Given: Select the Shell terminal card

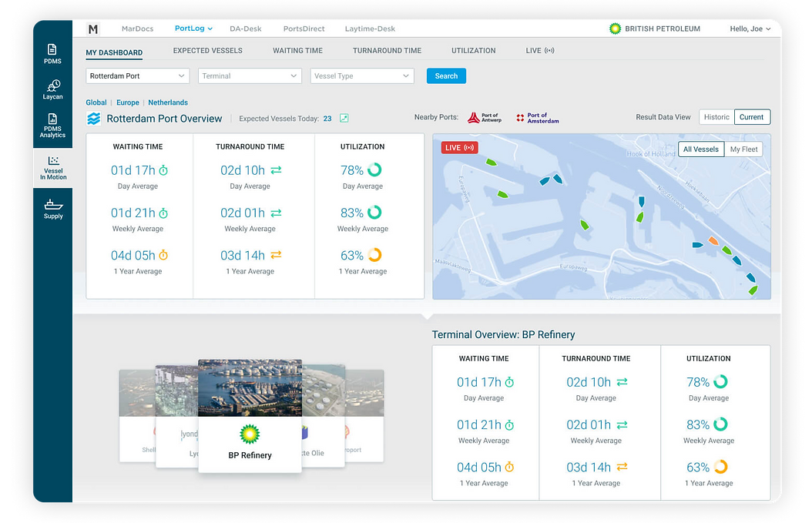Looking at the screenshot, I should (137, 415).
